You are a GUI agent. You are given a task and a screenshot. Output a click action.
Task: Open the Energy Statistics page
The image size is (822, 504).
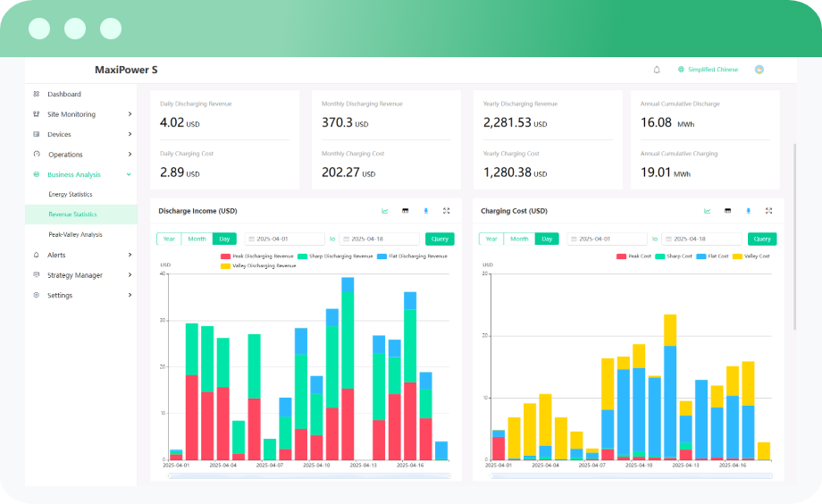point(71,195)
